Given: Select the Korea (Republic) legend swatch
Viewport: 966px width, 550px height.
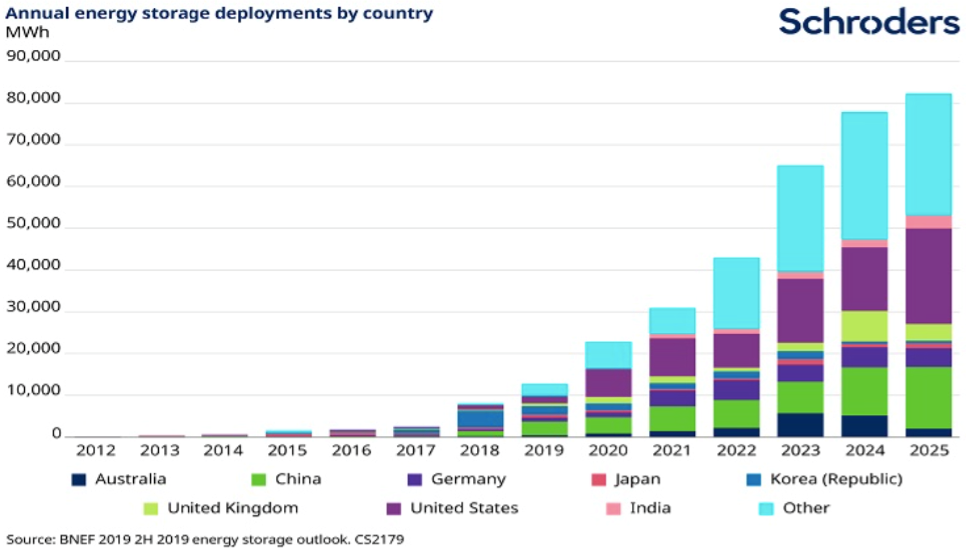Looking at the screenshot, I should tap(753, 479).
